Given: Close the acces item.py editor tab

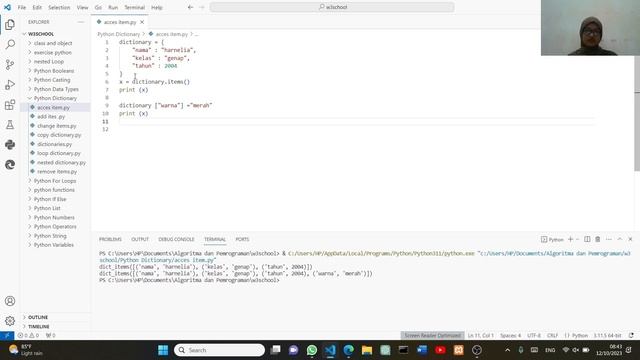Looking at the screenshot, I should pyautogui.click(x=142, y=22).
